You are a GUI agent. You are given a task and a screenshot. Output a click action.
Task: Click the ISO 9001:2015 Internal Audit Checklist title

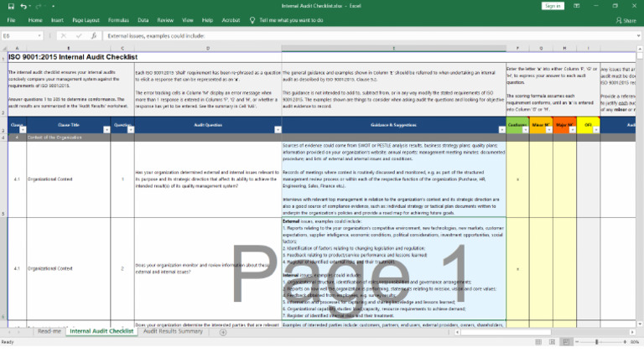73,57
